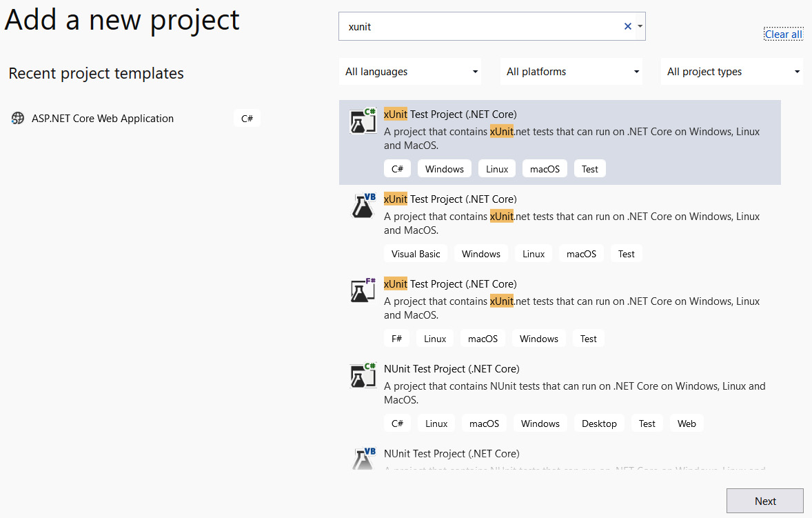Select the C# xUnit Test Project flask icon
The width and height of the screenshot is (812, 518).
(363, 120)
